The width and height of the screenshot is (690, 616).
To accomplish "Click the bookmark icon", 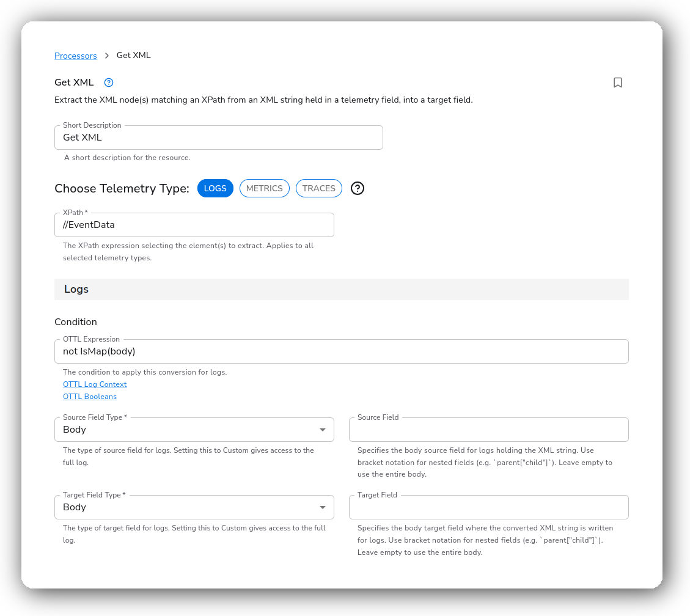I will (x=617, y=82).
